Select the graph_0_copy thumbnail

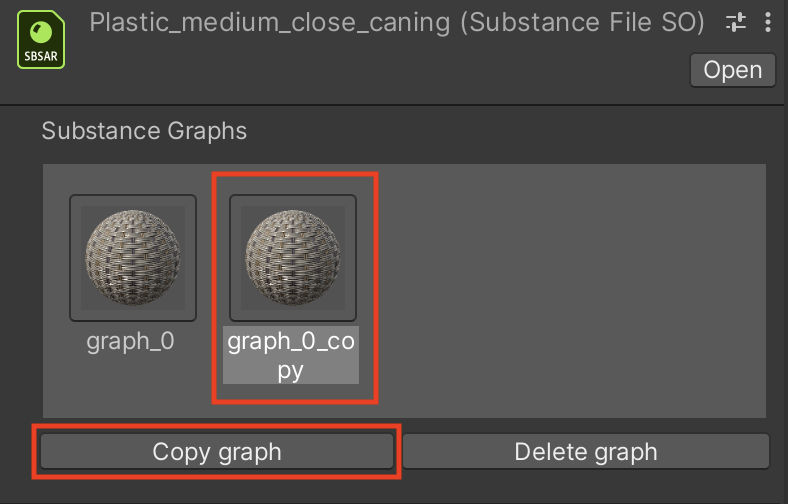[x=292, y=258]
